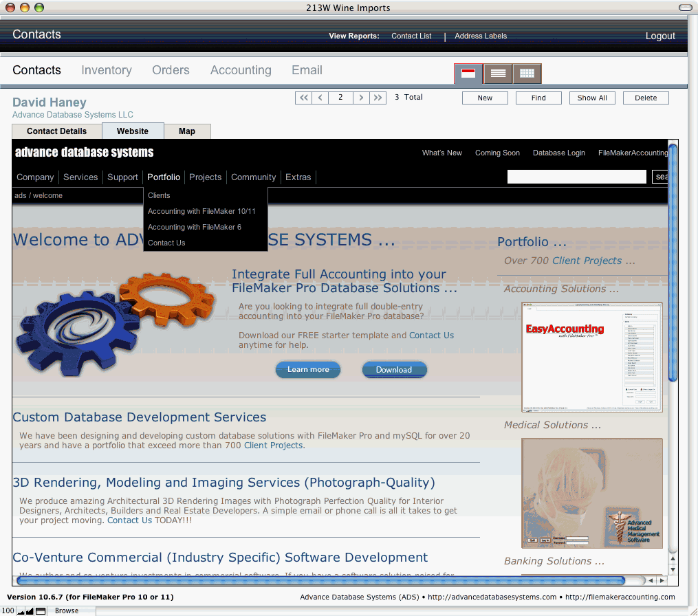Toggle the status toolbar icon
The image size is (698, 616).
41,611
